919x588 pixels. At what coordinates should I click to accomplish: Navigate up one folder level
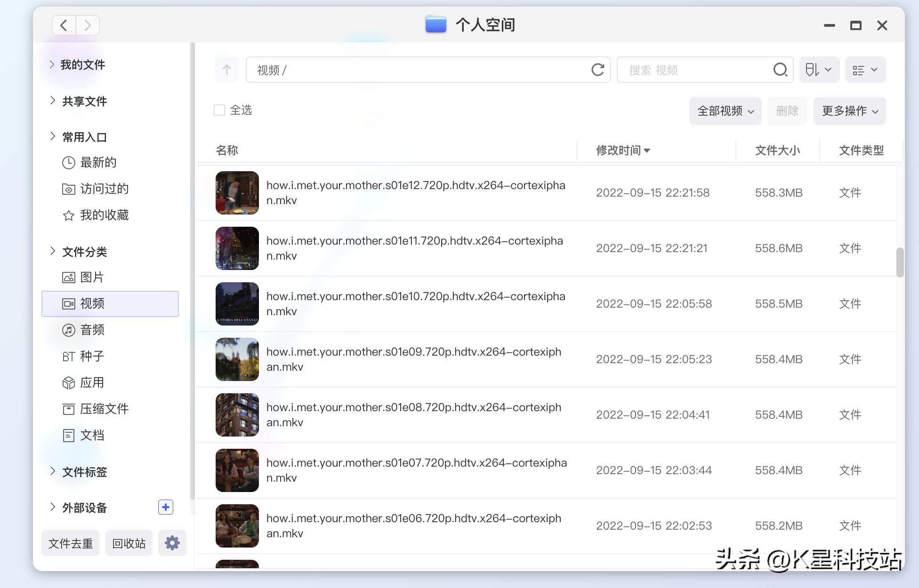(226, 70)
